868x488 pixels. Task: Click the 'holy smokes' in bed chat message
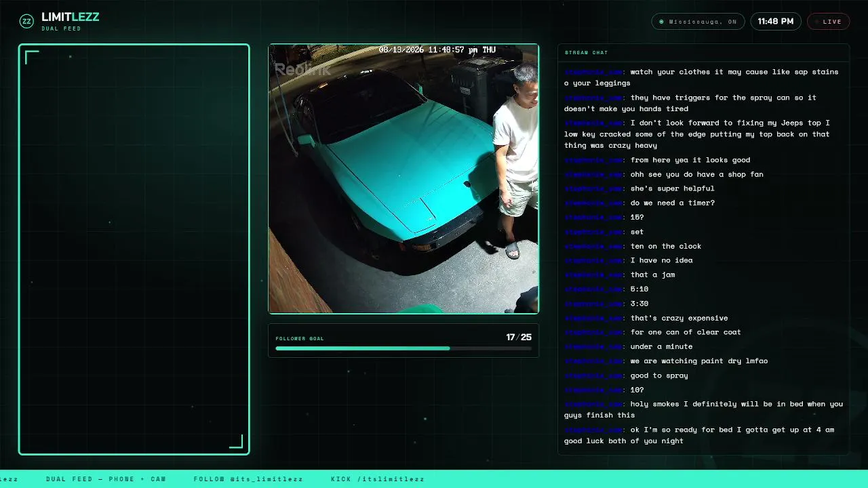tap(703, 409)
